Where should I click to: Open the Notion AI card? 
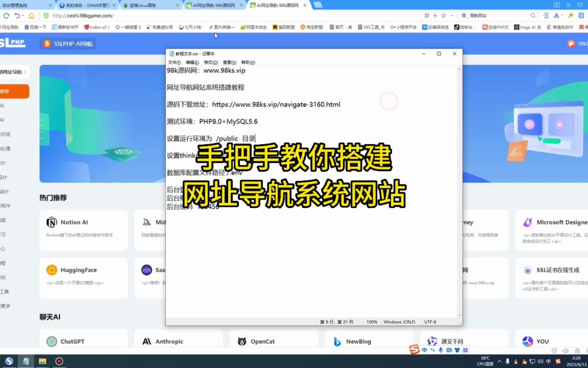(x=83, y=230)
